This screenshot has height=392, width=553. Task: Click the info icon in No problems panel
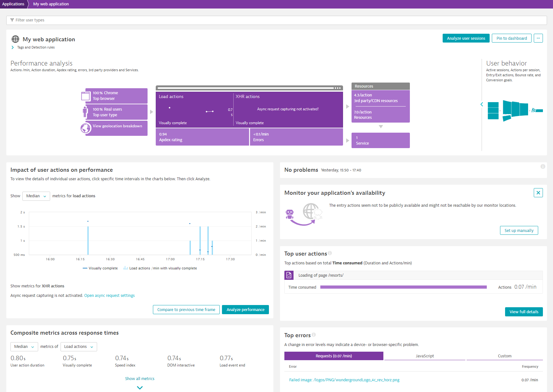tap(543, 166)
